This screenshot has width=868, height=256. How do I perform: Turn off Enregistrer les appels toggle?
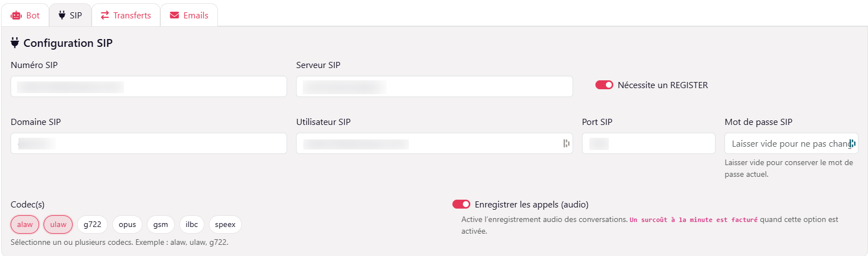pos(461,204)
